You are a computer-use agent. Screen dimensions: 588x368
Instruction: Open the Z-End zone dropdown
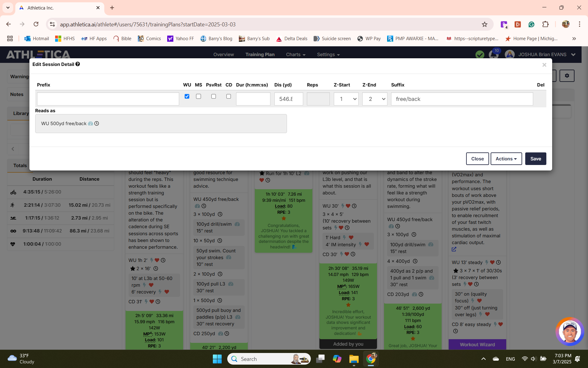tap(375, 99)
